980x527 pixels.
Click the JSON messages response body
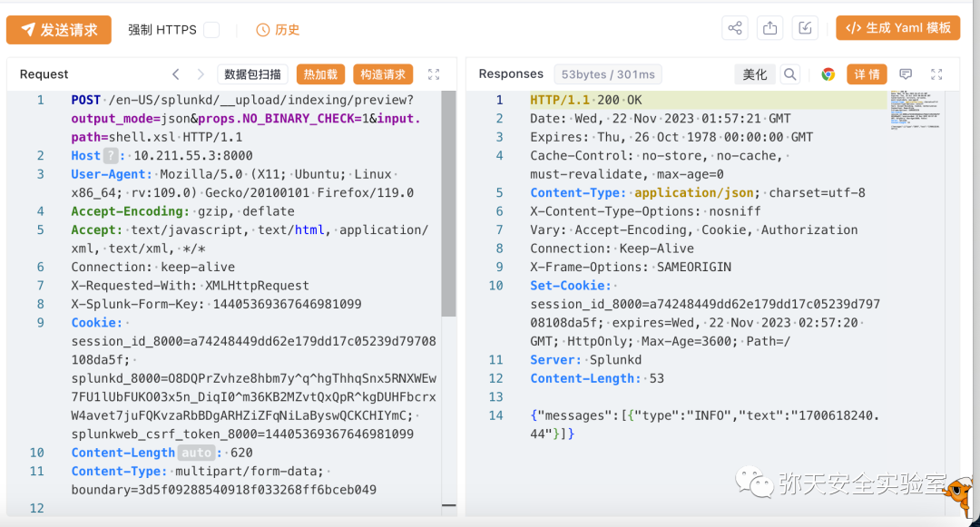[x=704, y=425]
